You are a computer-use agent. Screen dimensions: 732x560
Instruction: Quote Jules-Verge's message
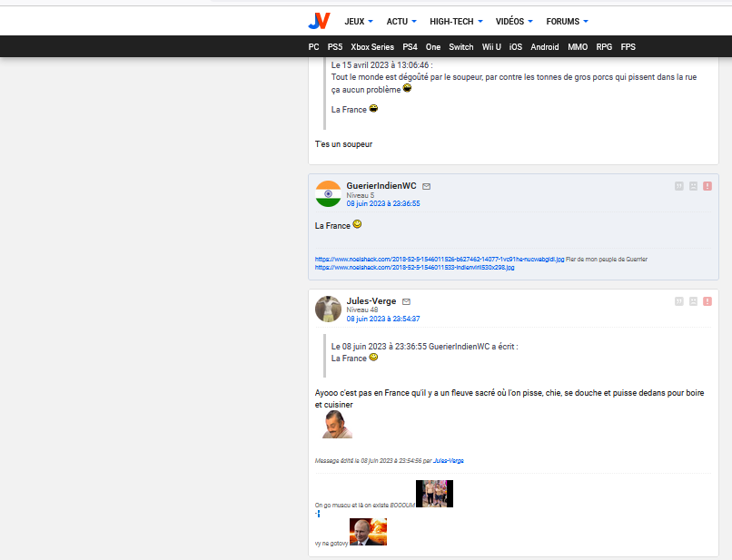(678, 301)
